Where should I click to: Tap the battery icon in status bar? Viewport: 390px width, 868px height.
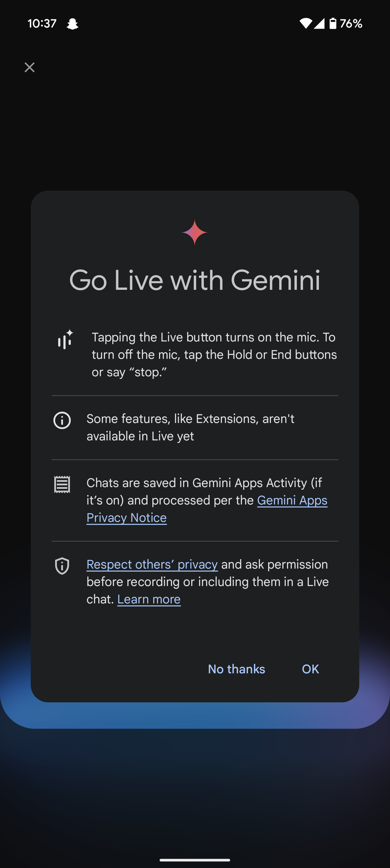(333, 23)
